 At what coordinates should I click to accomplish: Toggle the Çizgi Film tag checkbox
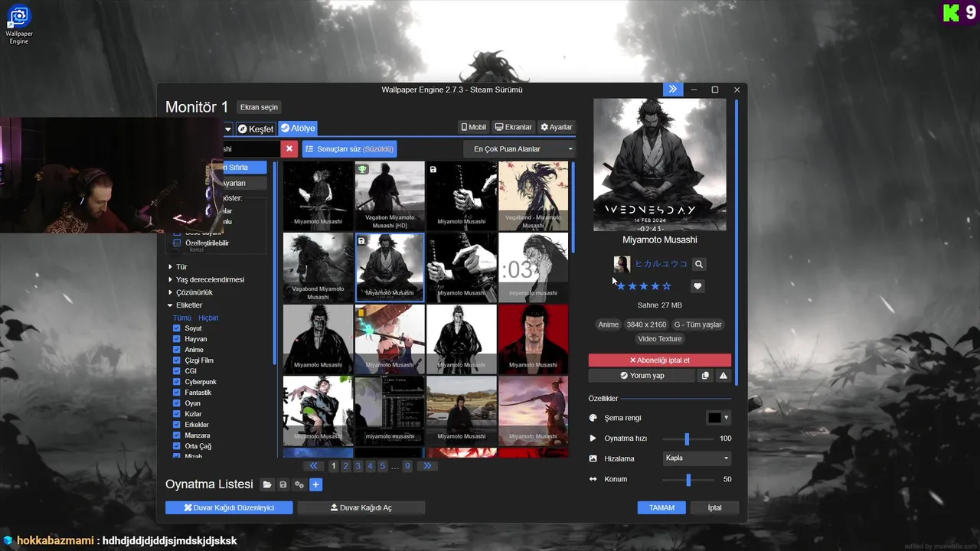tap(177, 360)
